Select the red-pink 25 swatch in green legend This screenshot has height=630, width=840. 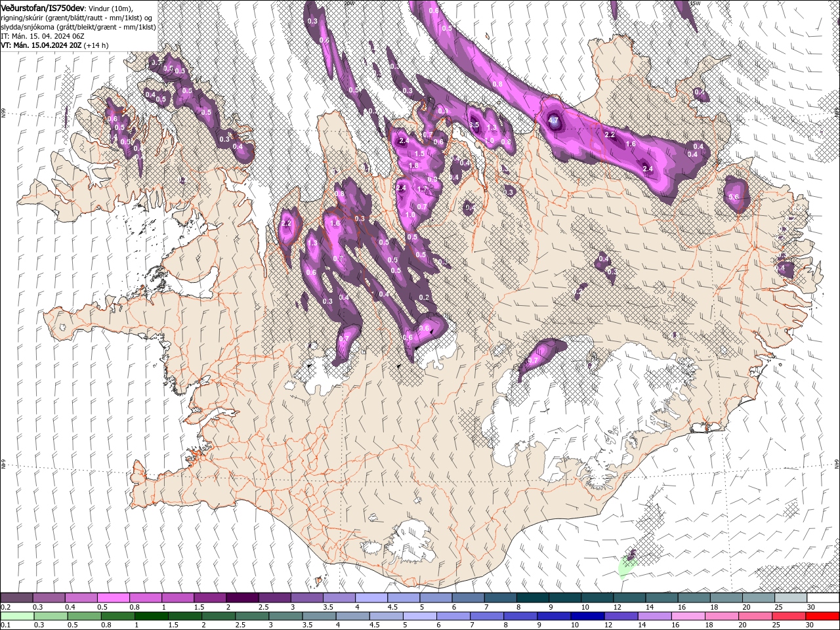tap(789, 616)
